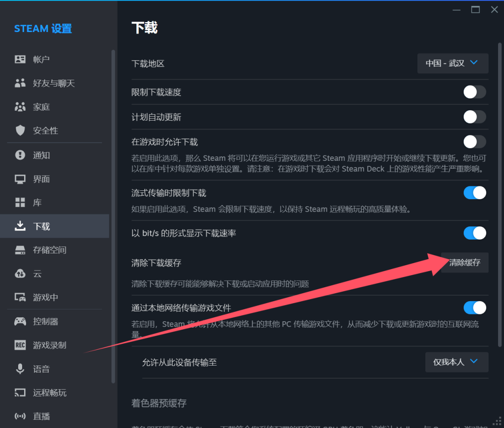Image resolution: width=504 pixels, height=428 pixels.
Task: Click the 清除下载缓存 label
Action: pyautogui.click(x=156, y=263)
